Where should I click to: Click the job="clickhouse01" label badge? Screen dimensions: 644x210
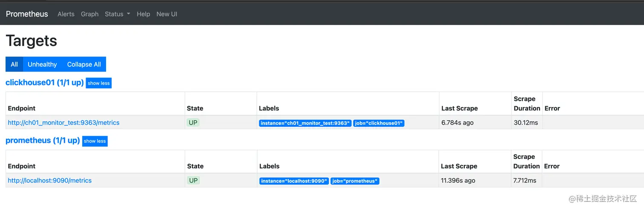pos(379,123)
